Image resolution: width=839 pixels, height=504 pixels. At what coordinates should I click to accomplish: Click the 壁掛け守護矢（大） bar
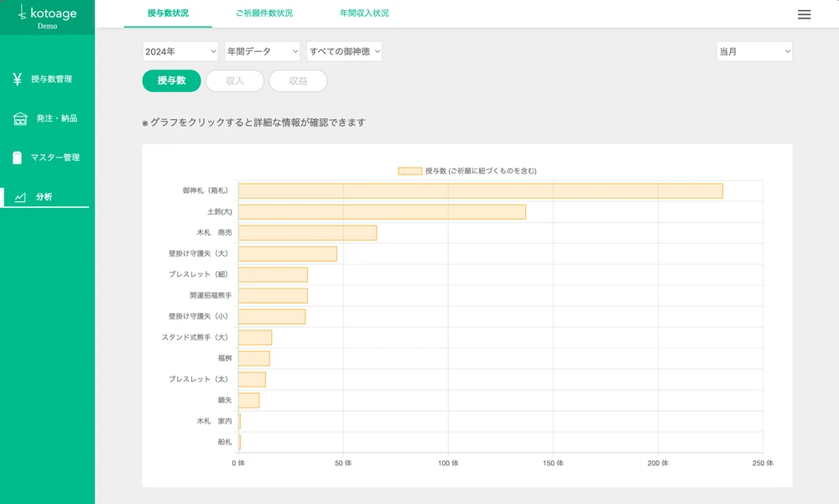[288, 253]
